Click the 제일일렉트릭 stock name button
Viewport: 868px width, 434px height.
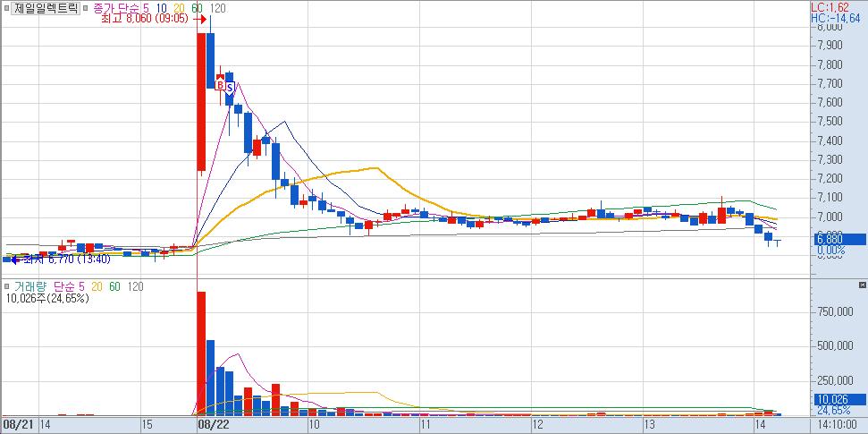point(46,8)
